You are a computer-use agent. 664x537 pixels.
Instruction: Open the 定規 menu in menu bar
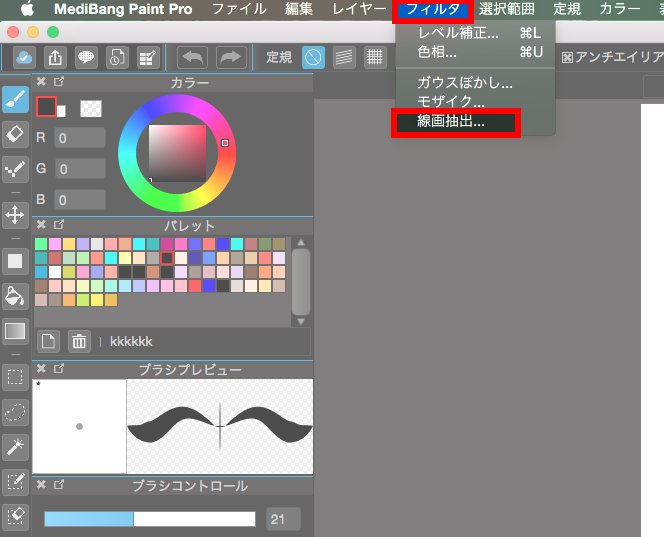point(567,9)
